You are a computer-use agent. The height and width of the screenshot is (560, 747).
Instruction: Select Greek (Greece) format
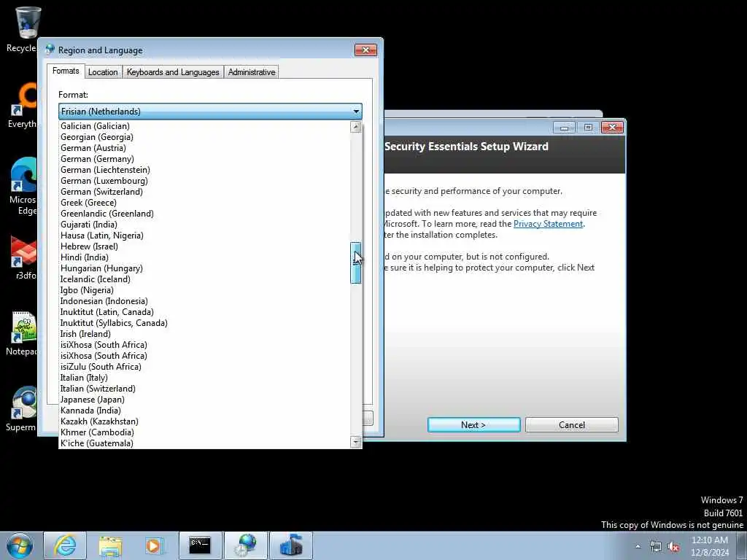204,203
